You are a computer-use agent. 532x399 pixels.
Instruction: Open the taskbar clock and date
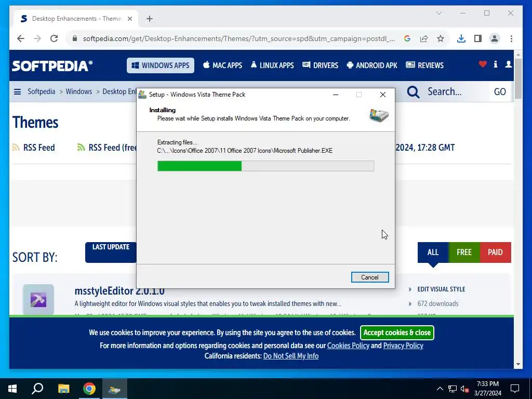click(487, 389)
